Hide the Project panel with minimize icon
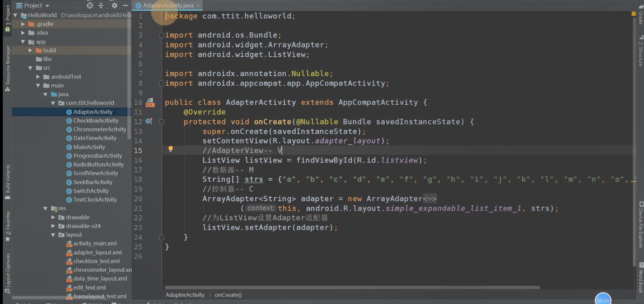The height and width of the screenshot is (304, 644). (x=125, y=6)
